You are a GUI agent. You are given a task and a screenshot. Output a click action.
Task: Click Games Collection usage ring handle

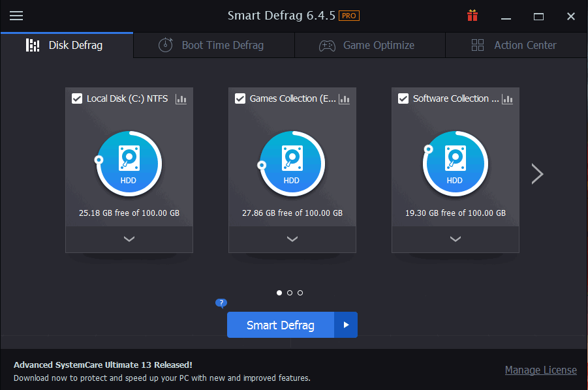point(262,165)
